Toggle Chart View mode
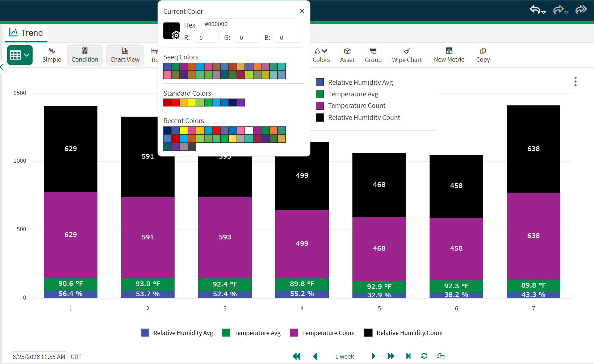594x364 pixels. coord(125,55)
